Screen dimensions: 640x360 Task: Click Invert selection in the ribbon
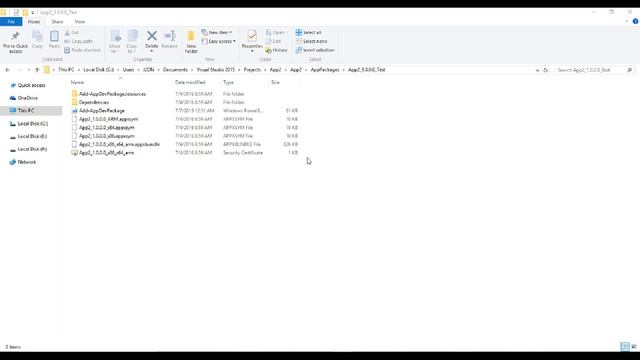(315, 50)
